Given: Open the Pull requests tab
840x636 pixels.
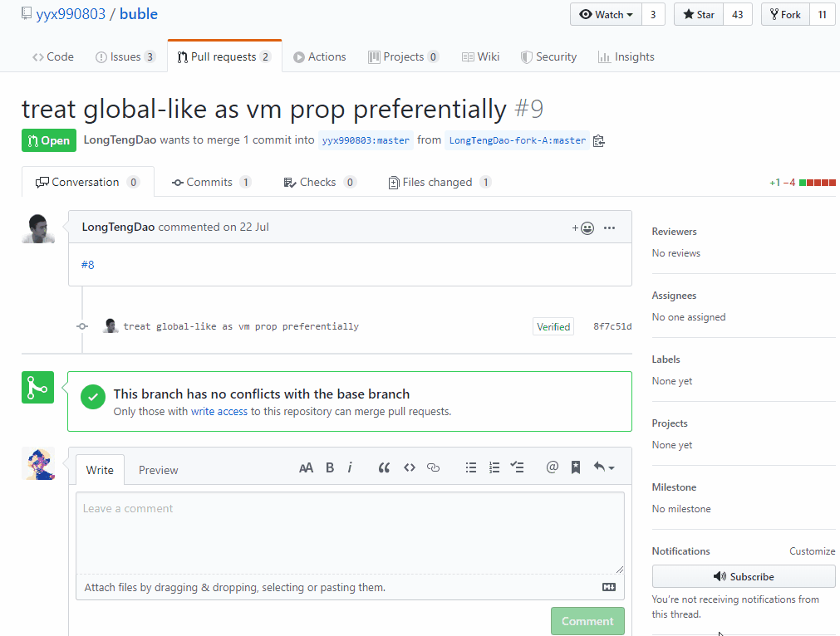Looking at the screenshot, I should tap(224, 56).
